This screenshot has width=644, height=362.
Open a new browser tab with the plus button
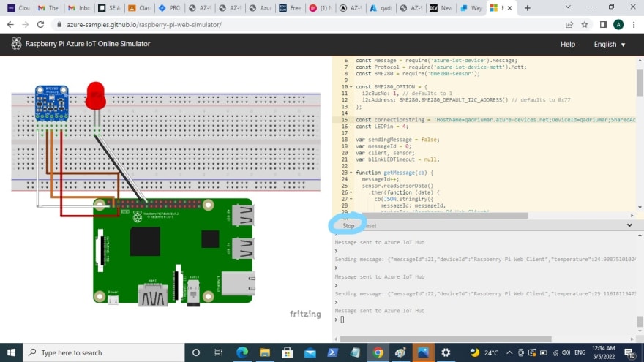point(528,8)
